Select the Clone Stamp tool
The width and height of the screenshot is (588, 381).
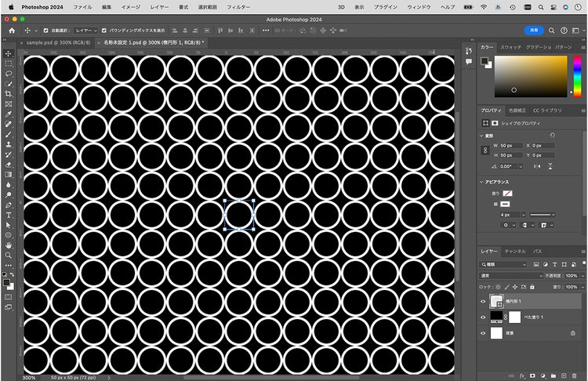9,144
